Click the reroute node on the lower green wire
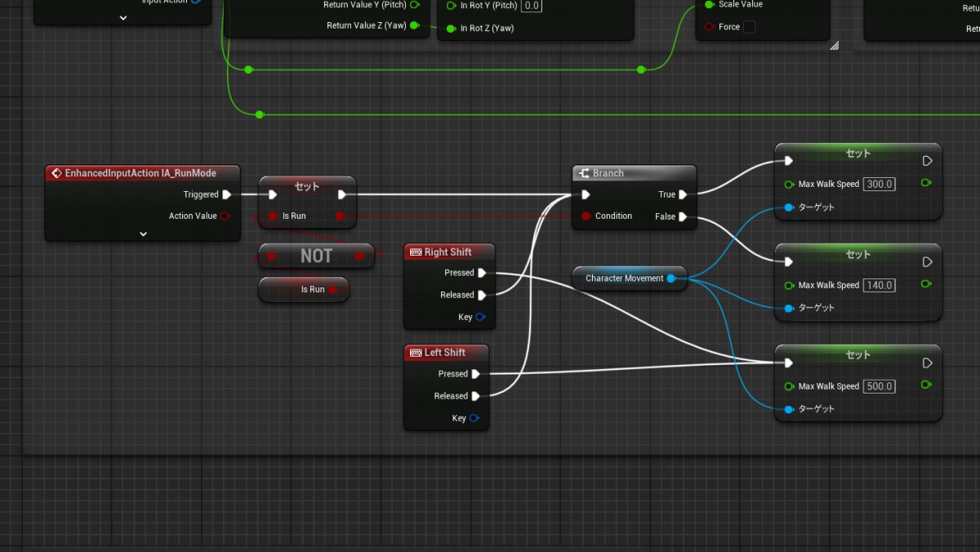The height and width of the screenshot is (552, 980). [x=260, y=114]
